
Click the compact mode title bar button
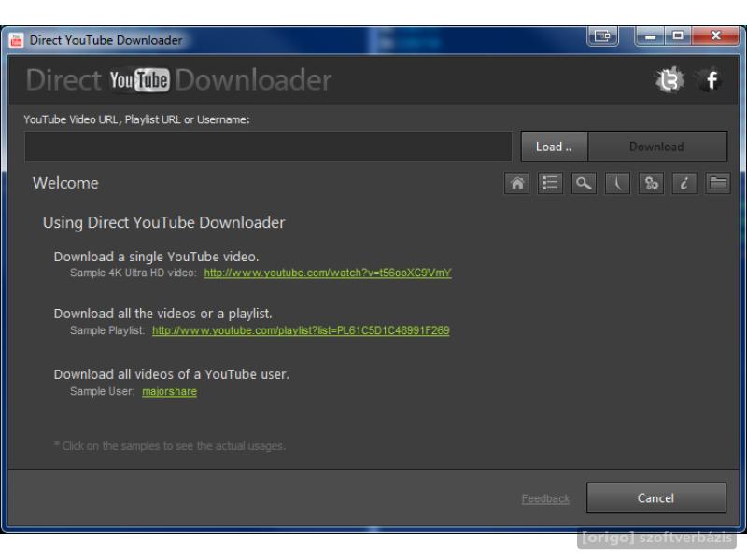click(x=602, y=36)
